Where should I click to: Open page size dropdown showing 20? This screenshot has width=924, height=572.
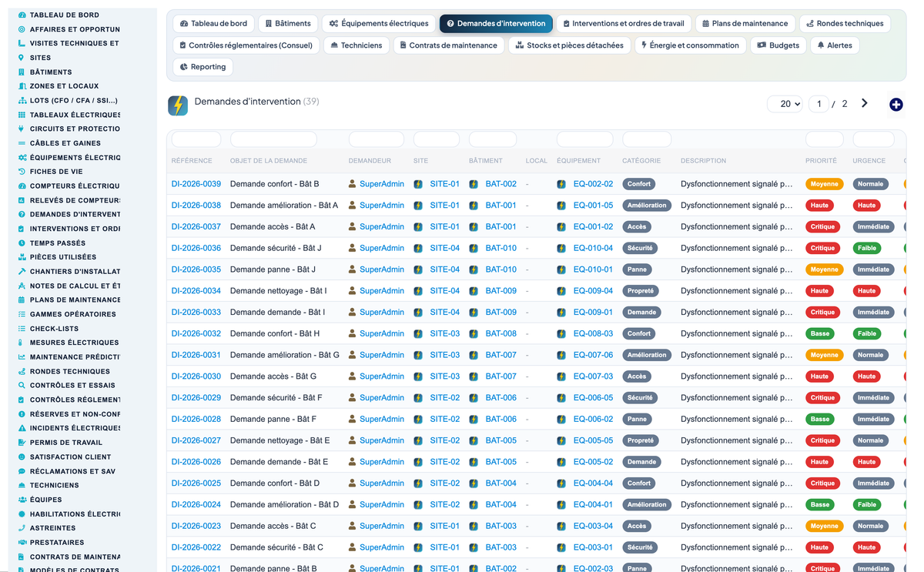coord(785,104)
